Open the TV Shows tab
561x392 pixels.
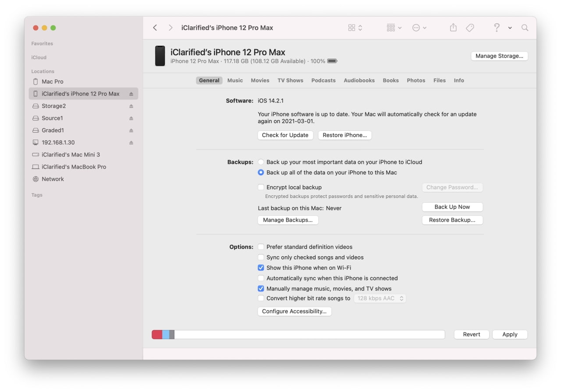coord(290,81)
